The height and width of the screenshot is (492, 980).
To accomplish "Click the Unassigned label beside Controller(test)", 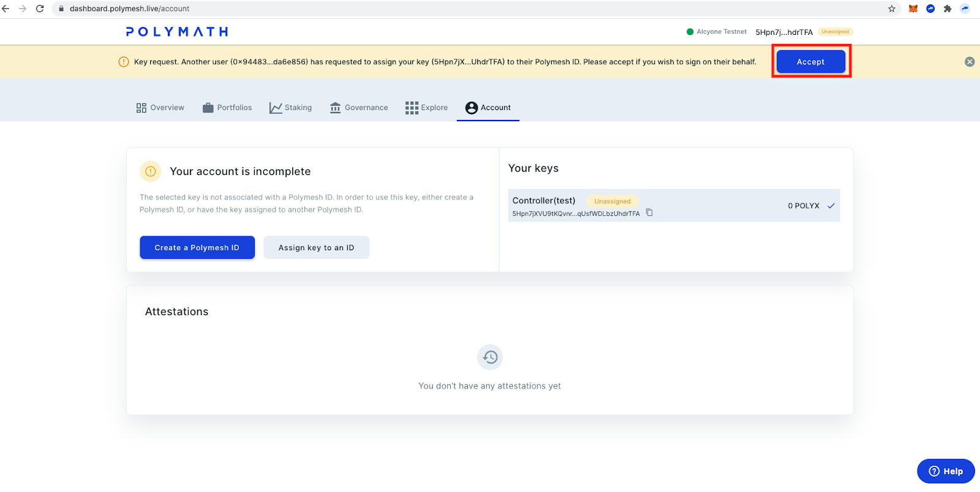I will click(x=612, y=201).
